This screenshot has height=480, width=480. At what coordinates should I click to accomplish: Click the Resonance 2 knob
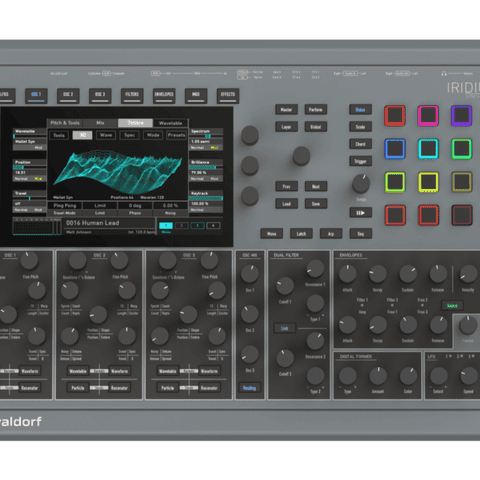(315, 341)
